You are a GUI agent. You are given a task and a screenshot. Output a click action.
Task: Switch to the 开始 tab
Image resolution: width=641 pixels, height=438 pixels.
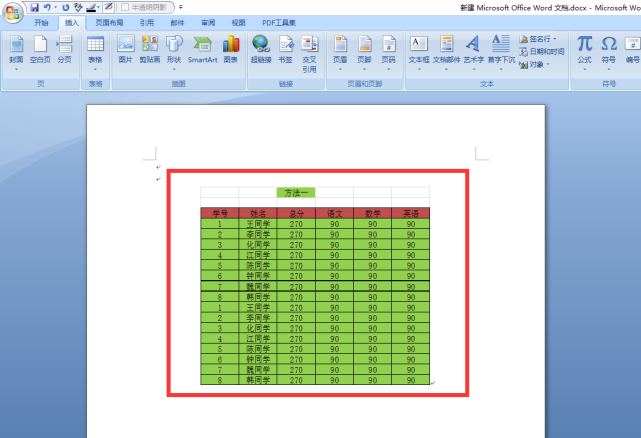[x=41, y=23]
